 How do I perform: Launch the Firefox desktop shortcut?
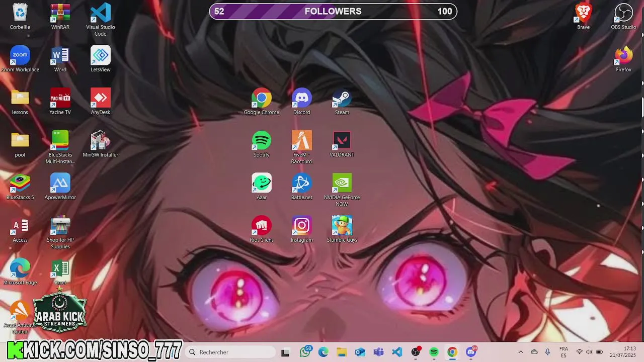624,59
